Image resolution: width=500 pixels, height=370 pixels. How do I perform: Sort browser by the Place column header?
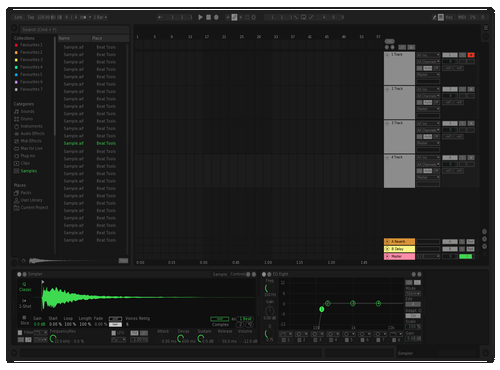pyautogui.click(x=110, y=38)
